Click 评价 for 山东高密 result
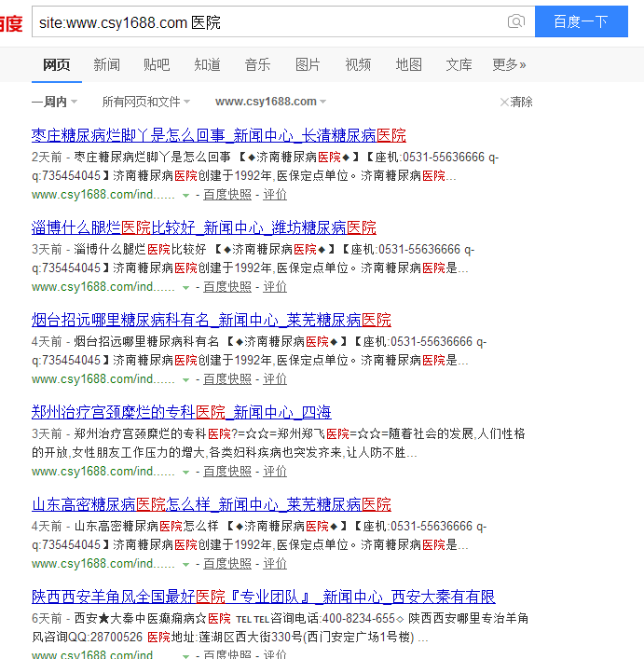The height and width of the screenshot is (659, 644). tap(275, 564)
